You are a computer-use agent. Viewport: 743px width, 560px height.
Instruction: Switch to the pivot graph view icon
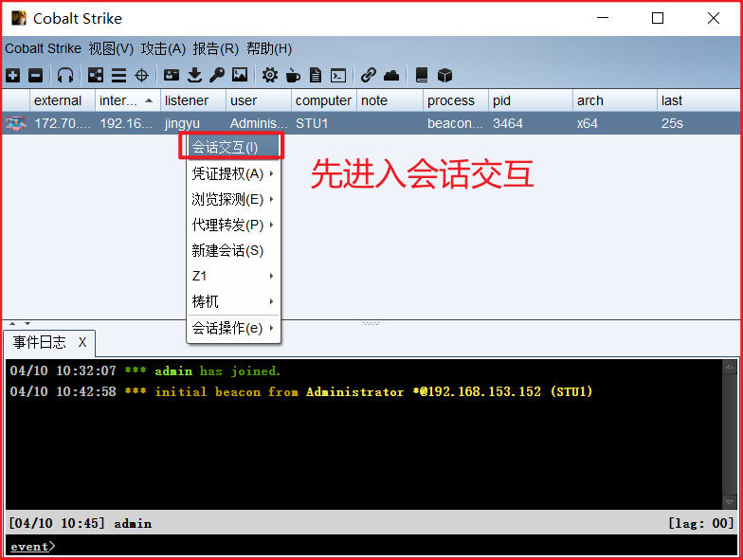pyautogui.click(x=95, y=75)
